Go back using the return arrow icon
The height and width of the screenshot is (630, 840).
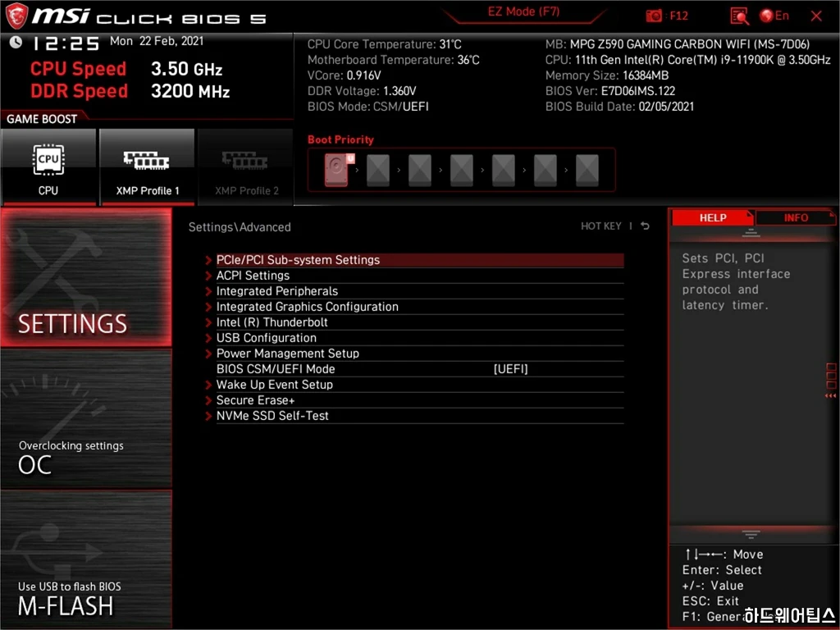pos(645,226)
